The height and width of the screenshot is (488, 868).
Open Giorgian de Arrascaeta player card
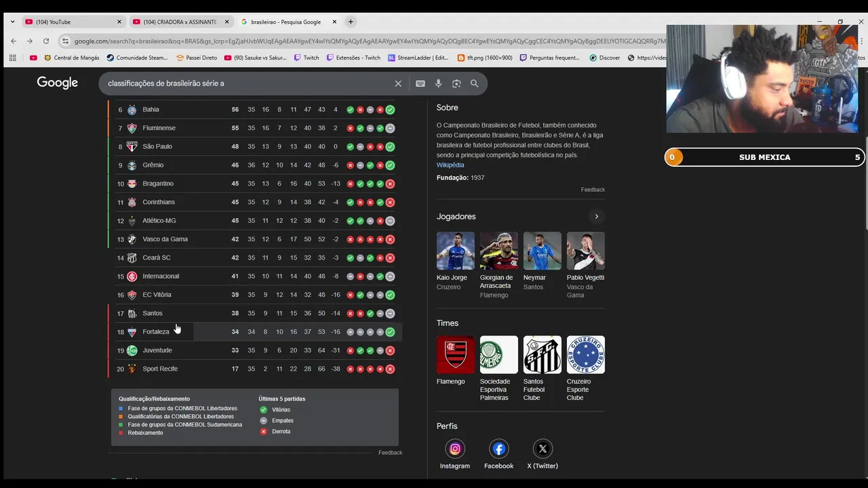click(x=498, y=265)
